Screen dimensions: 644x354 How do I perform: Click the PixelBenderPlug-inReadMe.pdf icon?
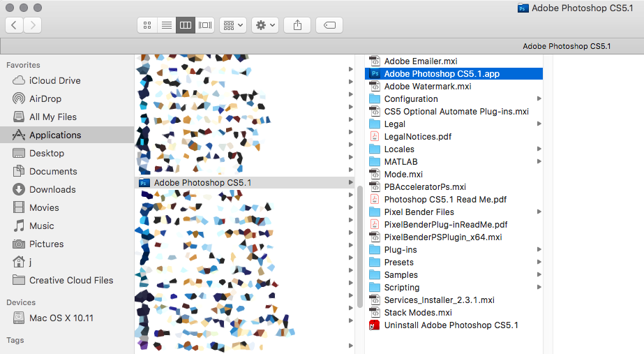pyautogui.click(x=375, y=225)
